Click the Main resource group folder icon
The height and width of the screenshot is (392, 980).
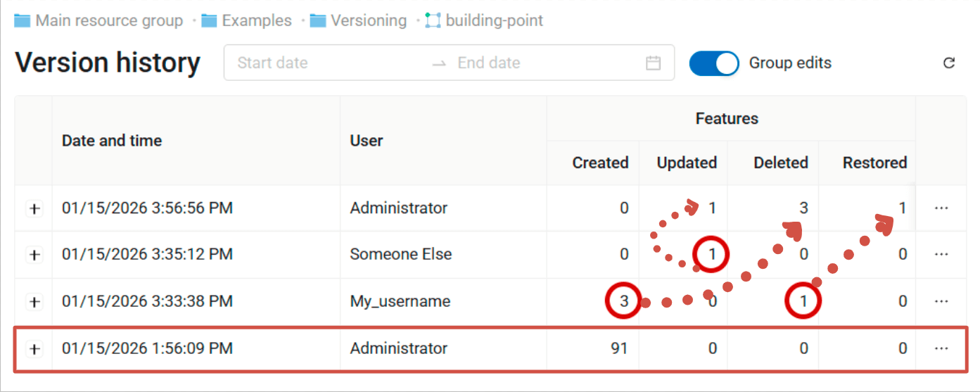click(x=23, y=20)
